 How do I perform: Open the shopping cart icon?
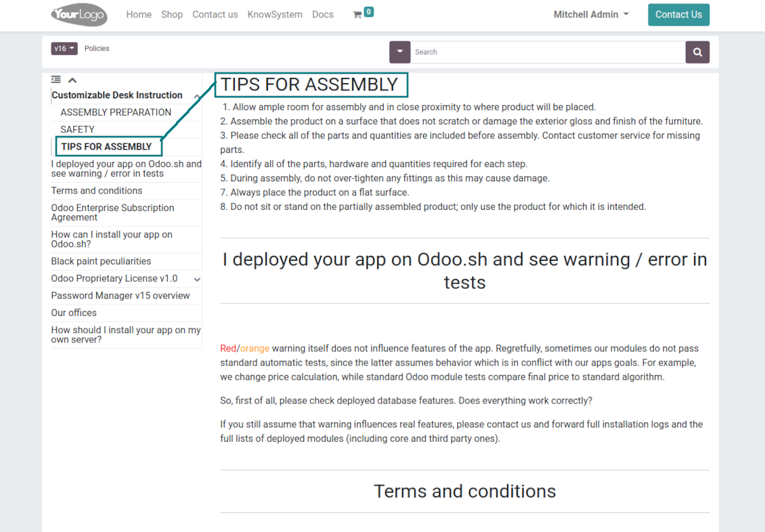357,15
